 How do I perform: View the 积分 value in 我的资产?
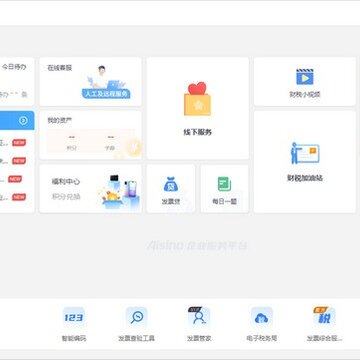71,137
